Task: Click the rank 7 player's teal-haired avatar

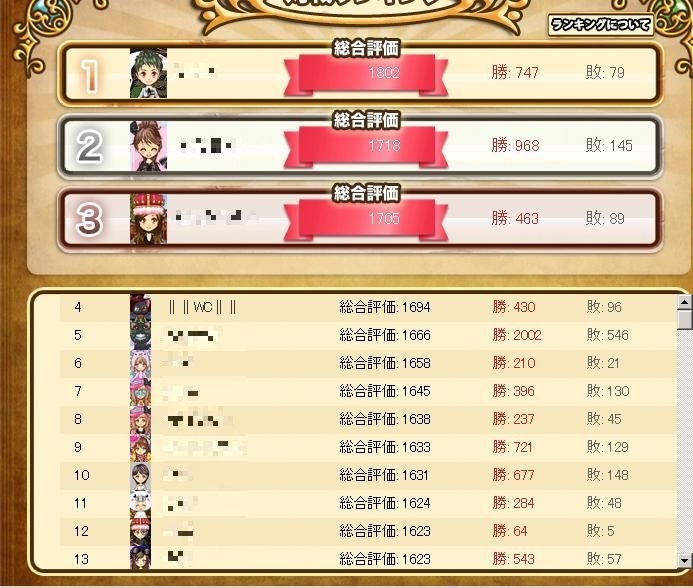Action: pos(141,391)
